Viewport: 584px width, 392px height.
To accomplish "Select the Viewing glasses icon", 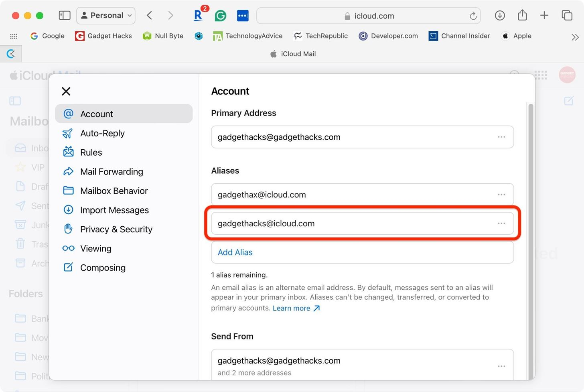I will coord(68,248).
